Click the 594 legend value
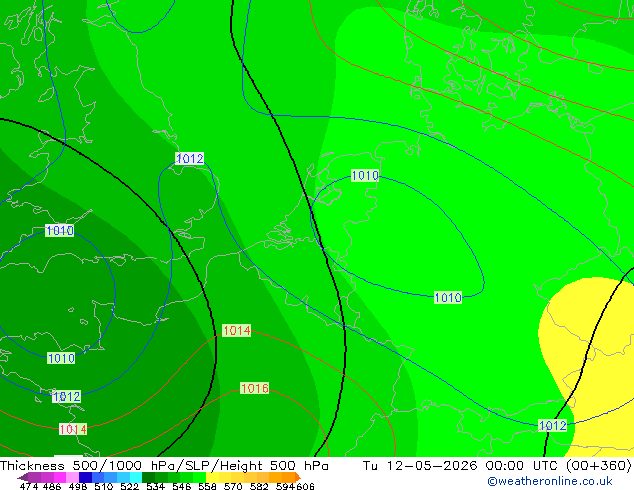The width and height of the screenshot is (634, 490). [285, 486]
